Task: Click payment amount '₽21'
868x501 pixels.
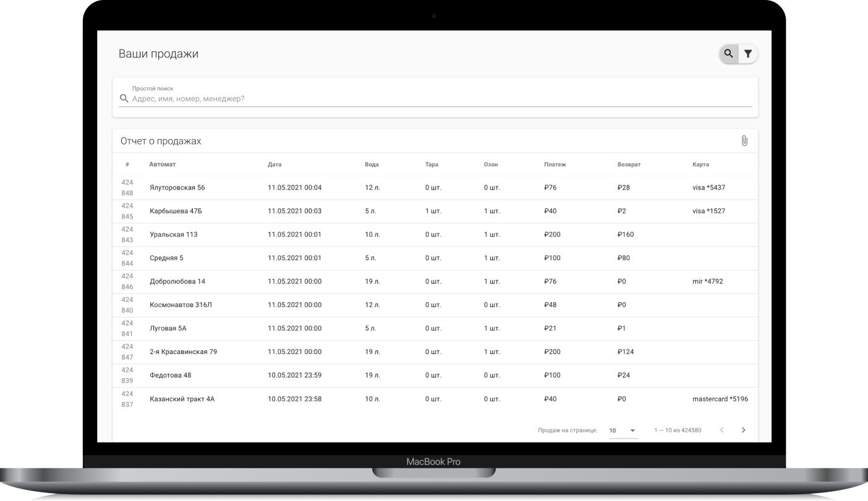Action: [x=550, y=329]
